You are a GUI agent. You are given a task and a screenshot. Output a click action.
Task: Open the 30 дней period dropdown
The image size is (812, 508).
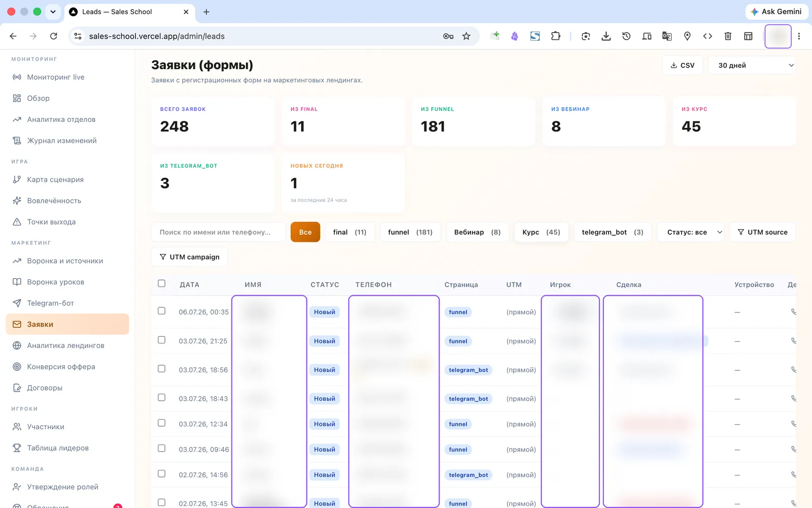click(x=752, y=66)
